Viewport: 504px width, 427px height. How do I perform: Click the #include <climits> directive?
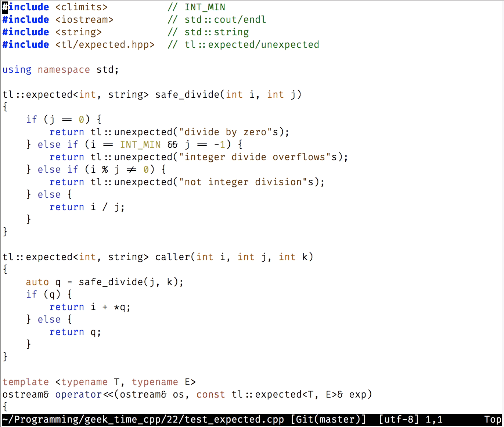(x=55, y=7)
